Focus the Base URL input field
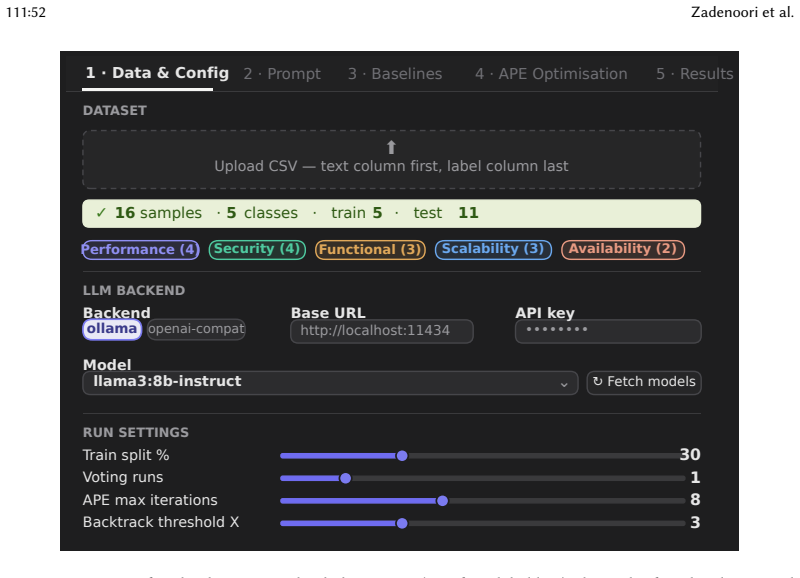800x578 pixels. [x=382, y=331]
